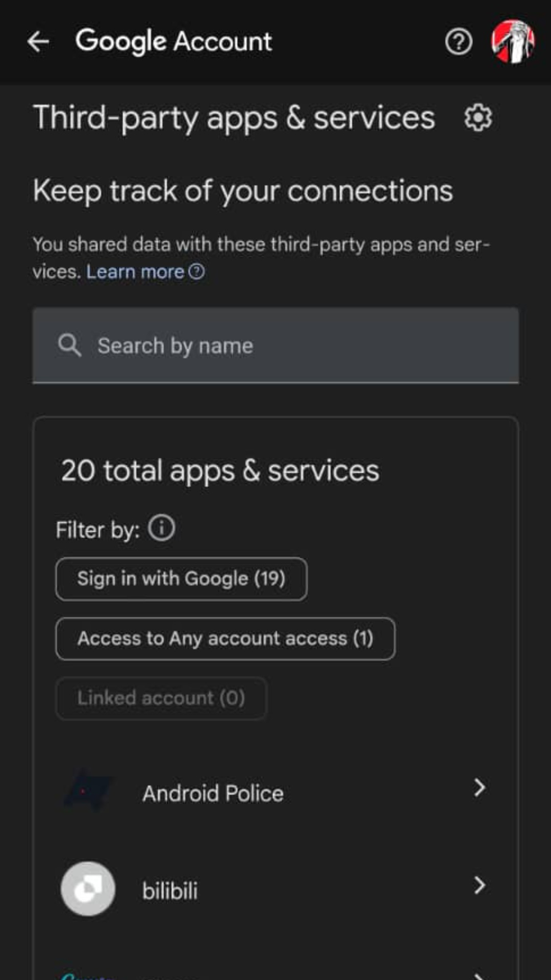Expand bilibili details using its chevron
Screen dimensions: 551x980
[479, 886]
